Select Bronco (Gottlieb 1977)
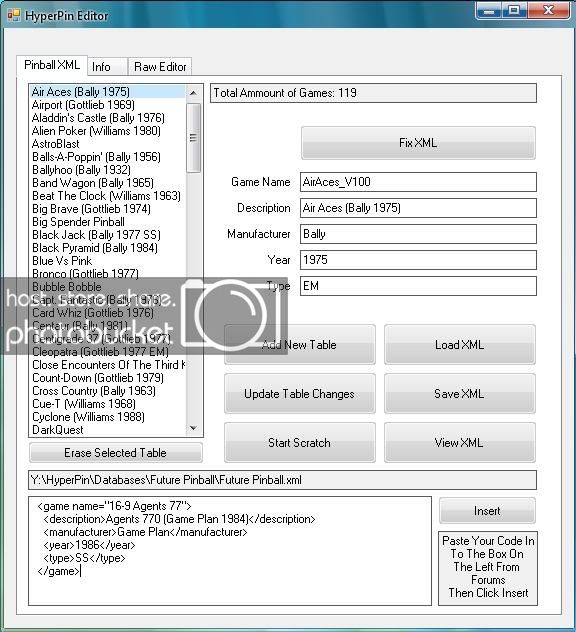This screenshot has width=576, height=632. pos(108,274)
